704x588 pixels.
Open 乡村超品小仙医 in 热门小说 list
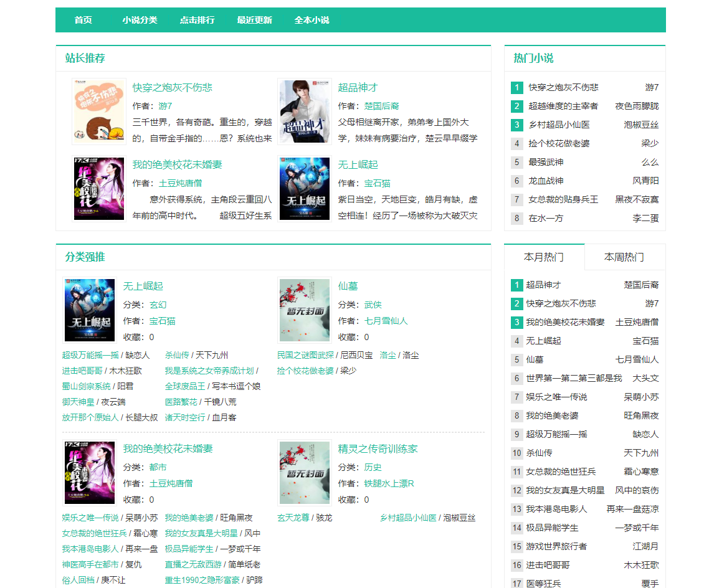(x=559, y=125)
